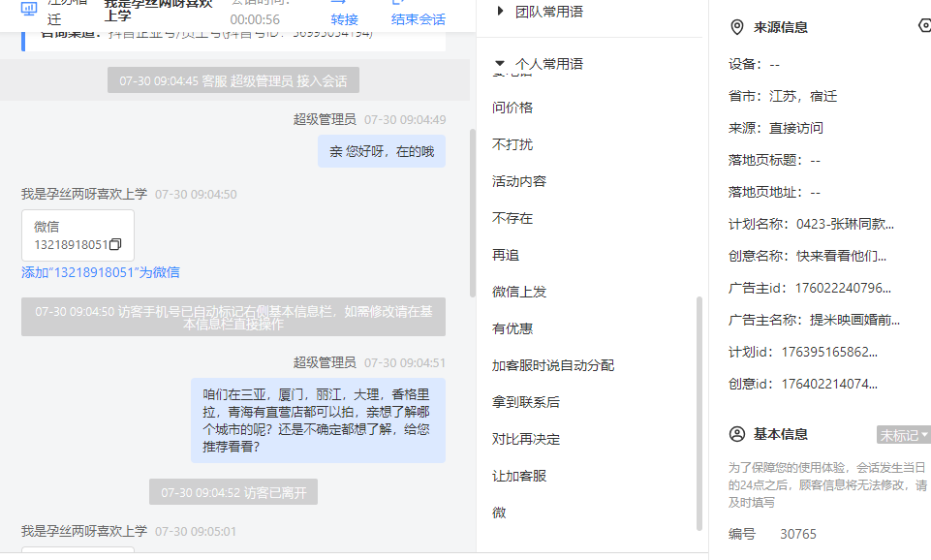The height and width of the screenshot is (560, 931).
Task: Click 结束会话 to end the conversation
Action: point(418,19)
